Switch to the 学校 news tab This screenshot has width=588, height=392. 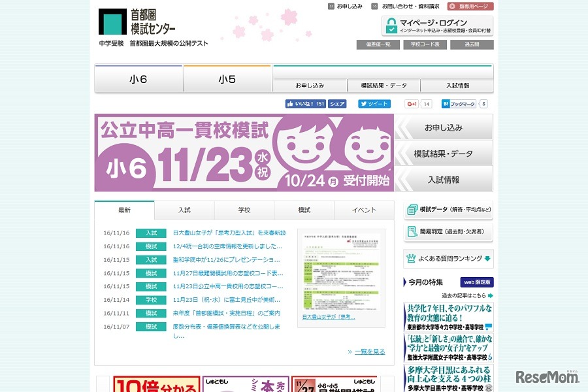click(244, 210)
